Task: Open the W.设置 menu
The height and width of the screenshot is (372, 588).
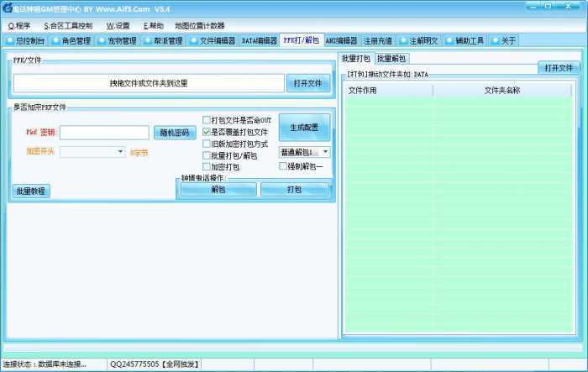Action: (118, 25)
